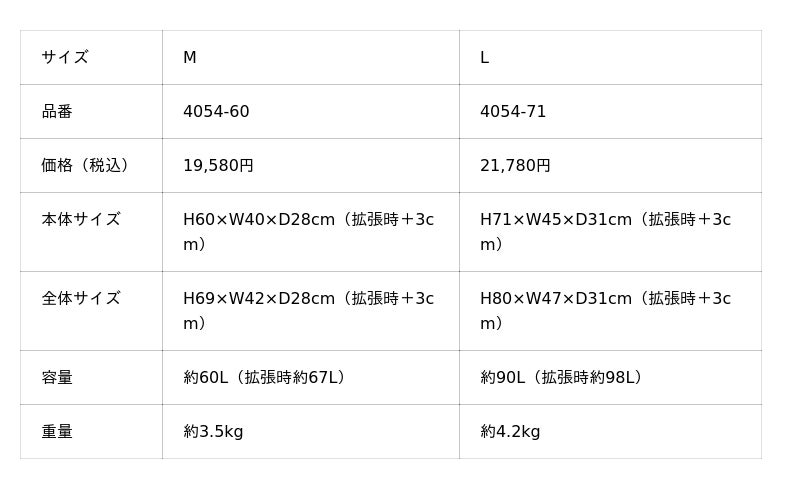The image size is (800, 489).
Task: Click the 品番 row label
Action: coord(57,112)
